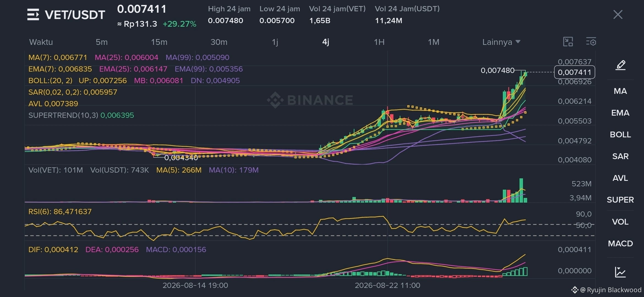Click the Vol(USDT): 743K label
644x297 pixels.
click(x=119, y=170)
